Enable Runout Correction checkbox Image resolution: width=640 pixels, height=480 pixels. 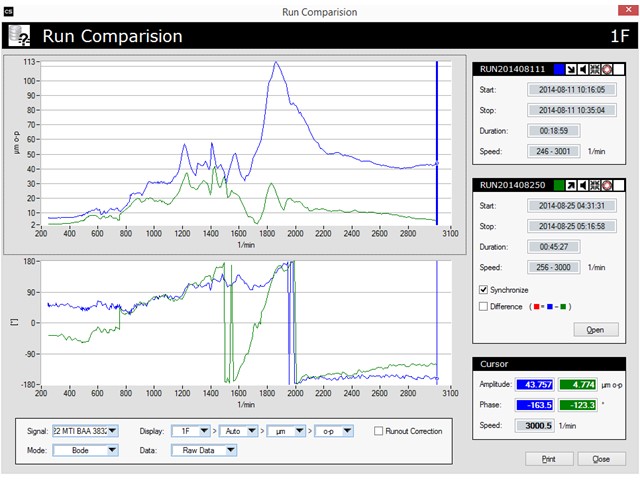point(378,431)
